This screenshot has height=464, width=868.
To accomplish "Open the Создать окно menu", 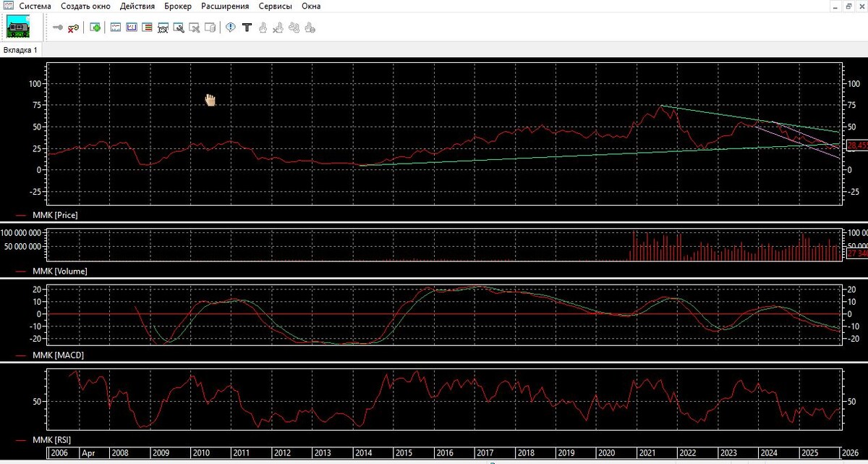I will point(85,6).
